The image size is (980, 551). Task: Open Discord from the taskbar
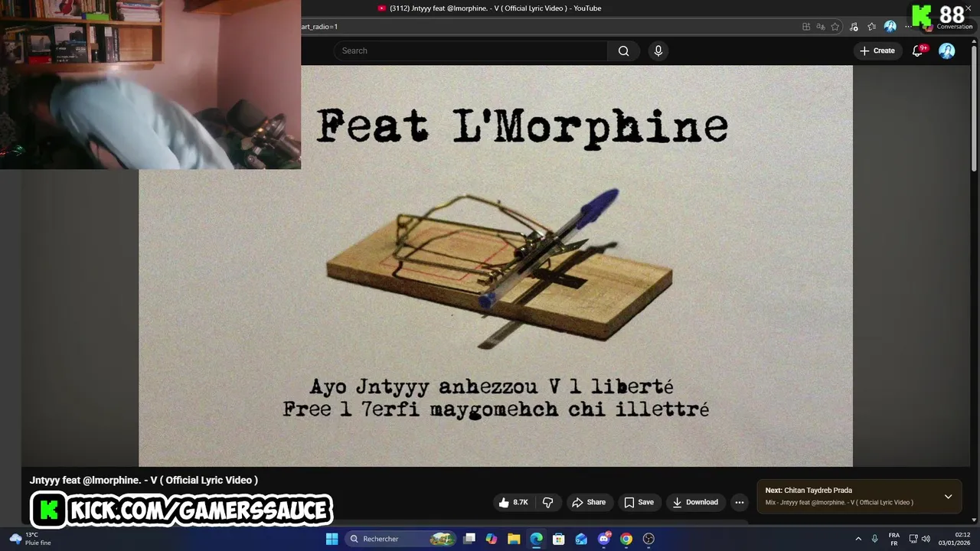tap(604, 539)
